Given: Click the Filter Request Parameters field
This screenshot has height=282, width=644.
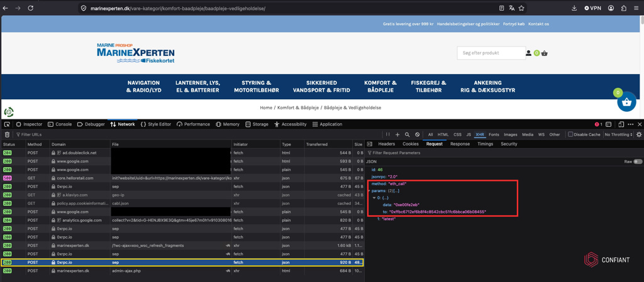Looking at the screenshot, I should (504, 153).
